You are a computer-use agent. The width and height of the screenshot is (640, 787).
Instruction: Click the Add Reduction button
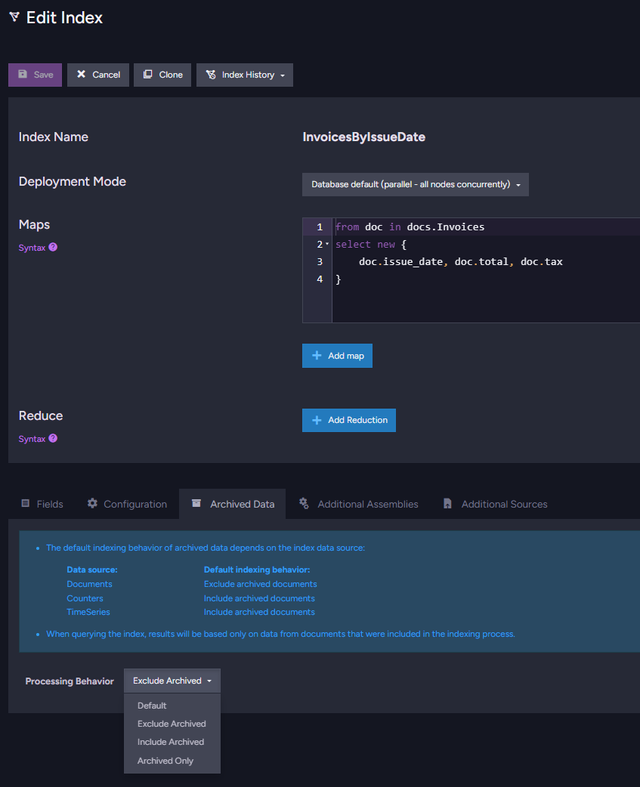(x=348, y=420)
